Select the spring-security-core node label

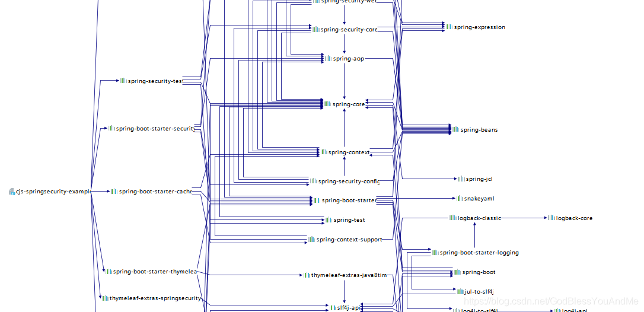click(349, 30)
